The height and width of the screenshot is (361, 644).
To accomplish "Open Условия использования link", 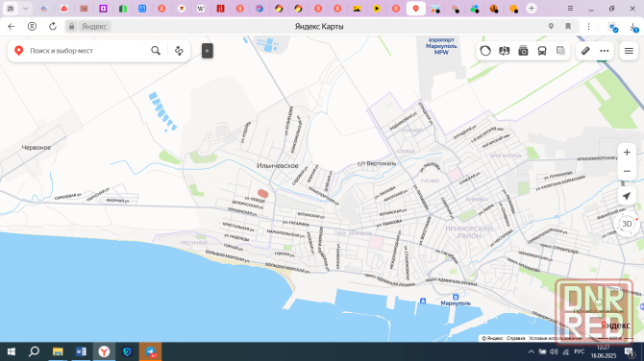I will tap(555, 338).
